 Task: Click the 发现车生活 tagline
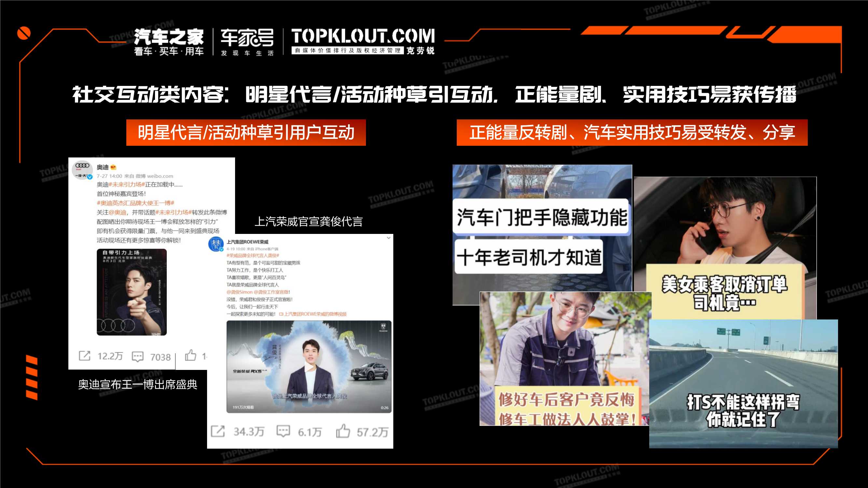(x=247, y=53)
